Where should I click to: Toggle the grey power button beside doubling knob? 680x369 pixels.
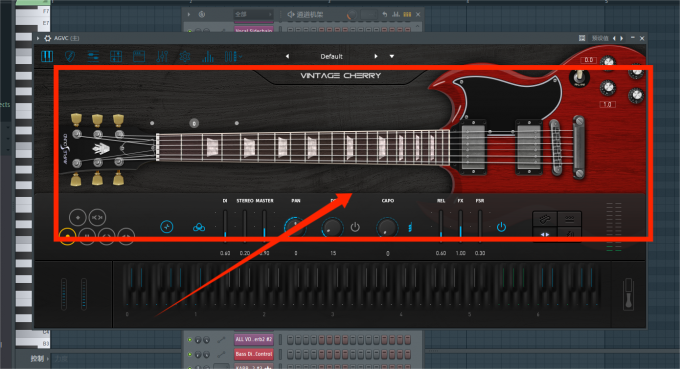coord(355,227)
